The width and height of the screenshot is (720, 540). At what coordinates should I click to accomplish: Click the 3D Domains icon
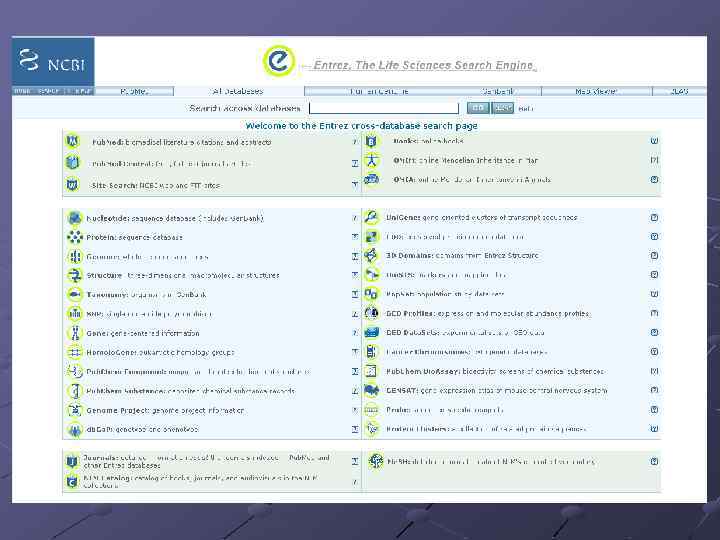371,255
